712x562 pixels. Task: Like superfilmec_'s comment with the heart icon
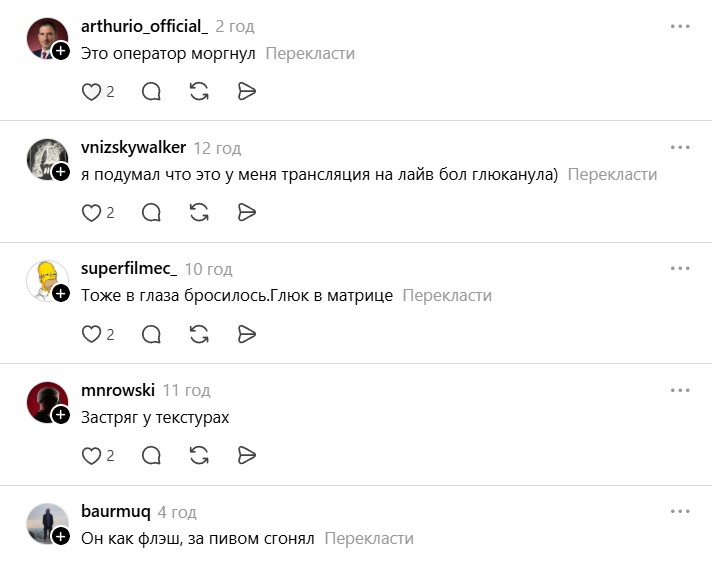91,334
